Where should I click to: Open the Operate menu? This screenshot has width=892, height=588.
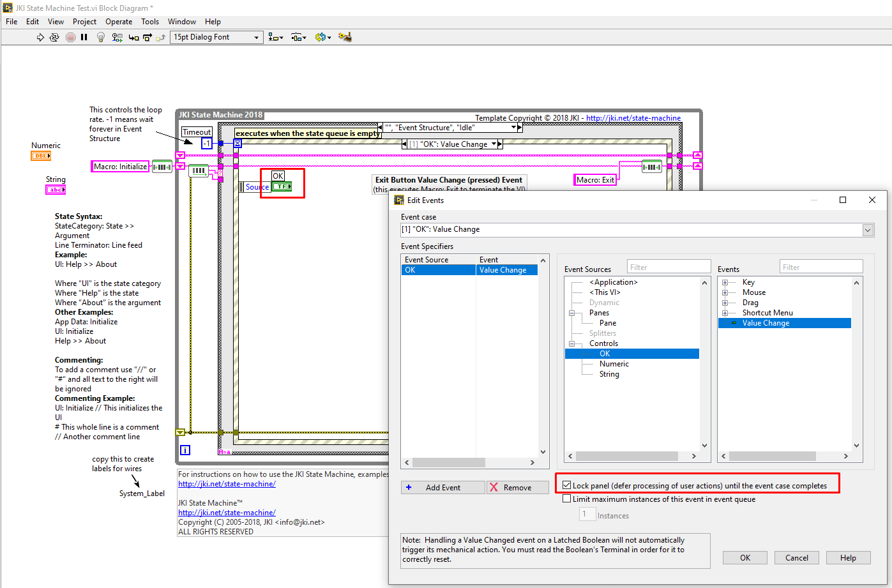click(119, 21)
